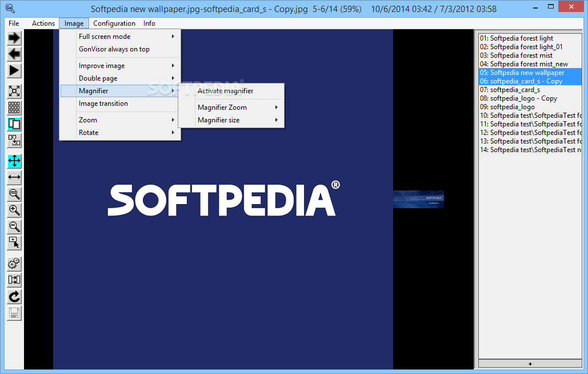Toggle the double page mode icon

[14, 124]
